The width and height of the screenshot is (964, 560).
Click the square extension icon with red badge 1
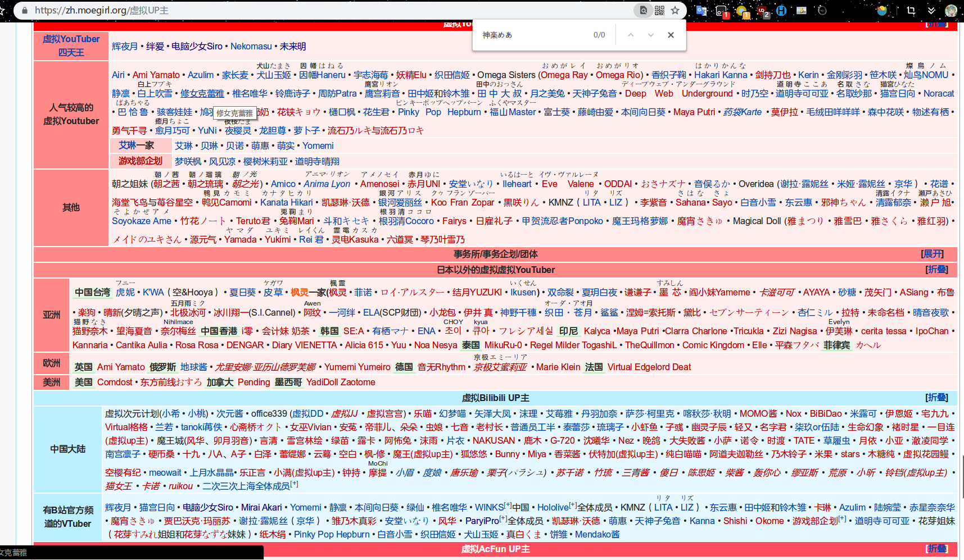722,11
